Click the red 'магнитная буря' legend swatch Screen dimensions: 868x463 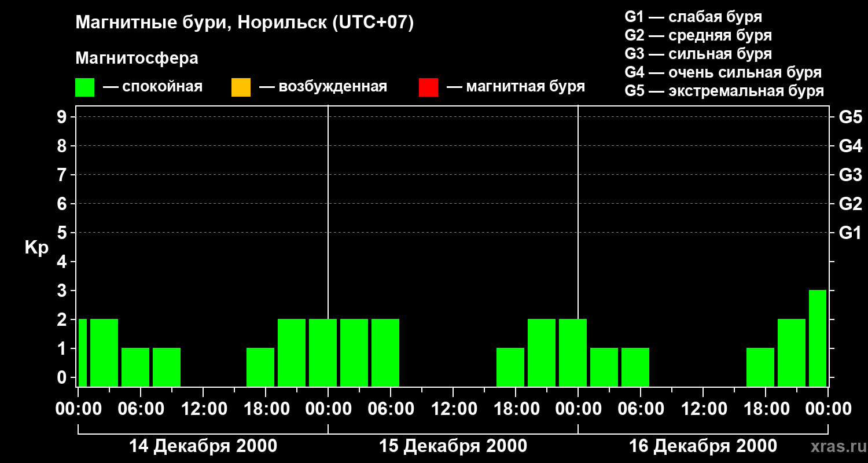coord(429,87)
